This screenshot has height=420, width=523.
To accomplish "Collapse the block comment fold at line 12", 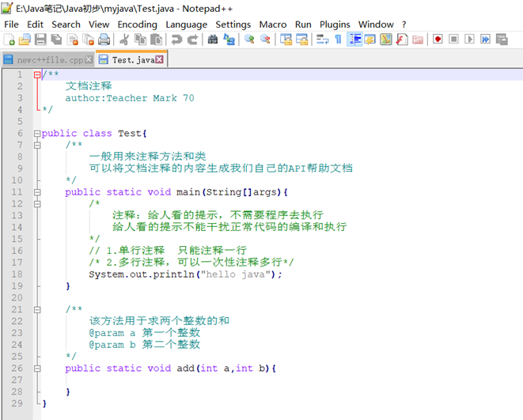I will click(37, 203).
